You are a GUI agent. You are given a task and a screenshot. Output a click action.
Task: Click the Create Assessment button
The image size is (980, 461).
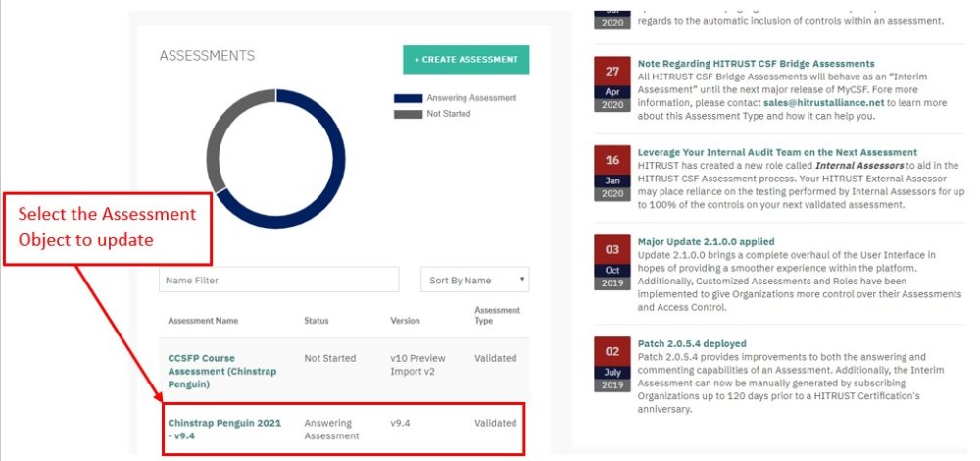click(465, 60)
